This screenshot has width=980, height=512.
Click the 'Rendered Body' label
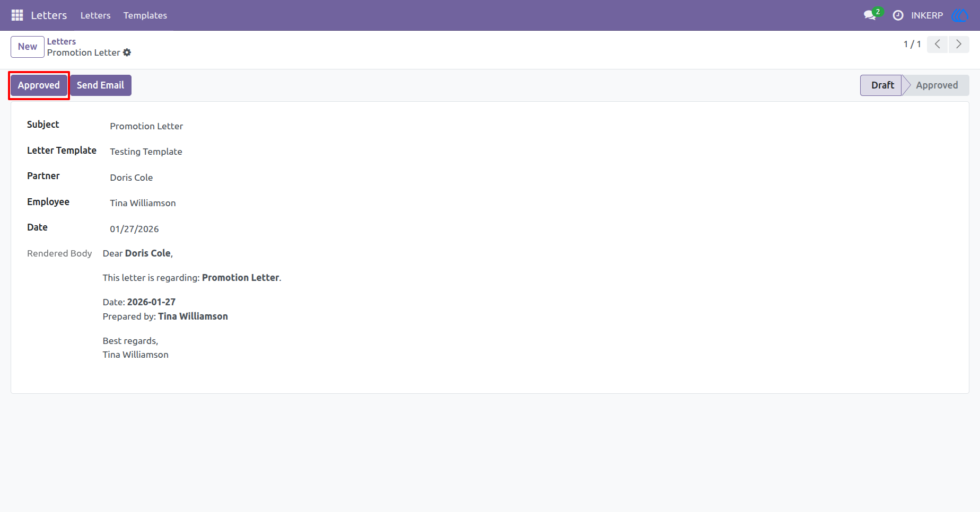pyautogui.click(x=59, y=253)
